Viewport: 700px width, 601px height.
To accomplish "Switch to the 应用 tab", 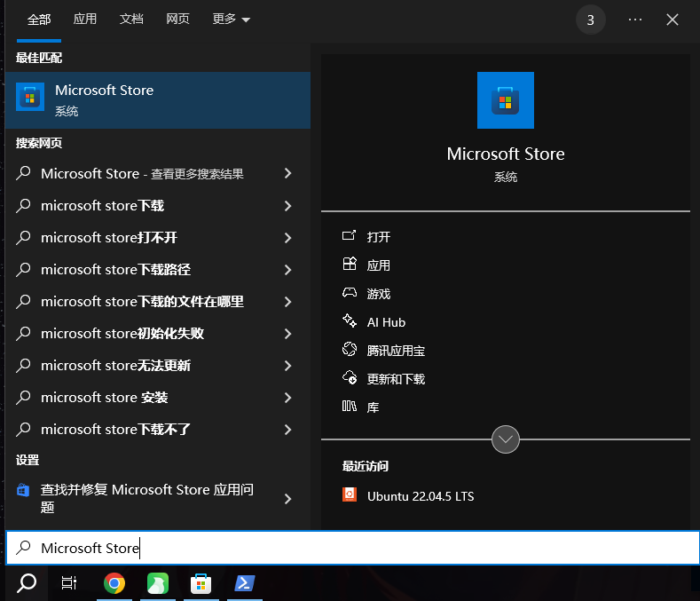I will pos(85,20).
